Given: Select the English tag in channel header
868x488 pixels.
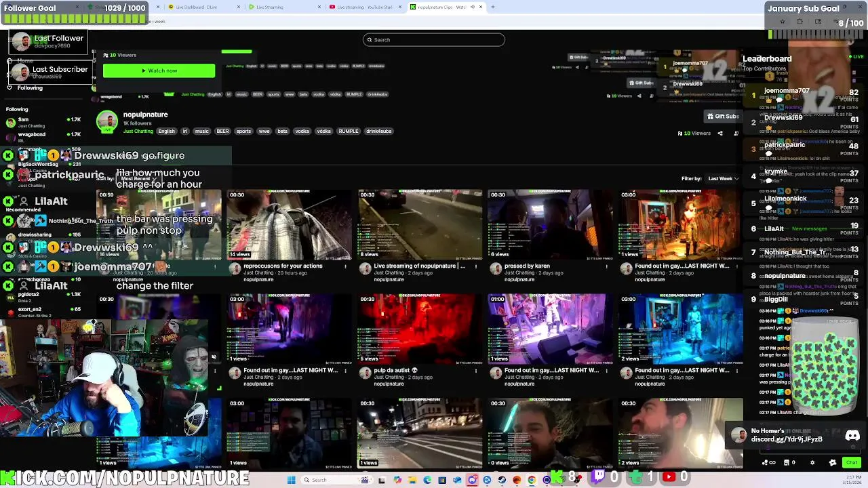Looking at the screenshot, I should (x=166, y=131).
